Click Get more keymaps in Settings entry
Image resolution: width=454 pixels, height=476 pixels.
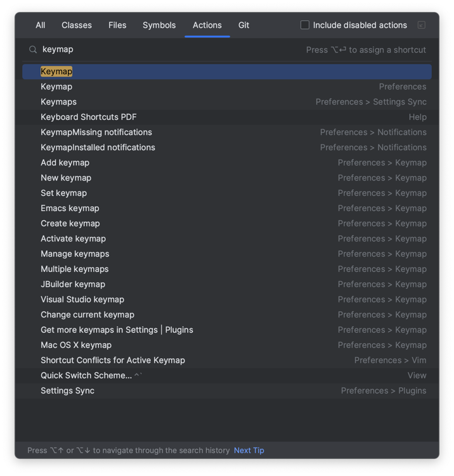click(x=227, y=330)
